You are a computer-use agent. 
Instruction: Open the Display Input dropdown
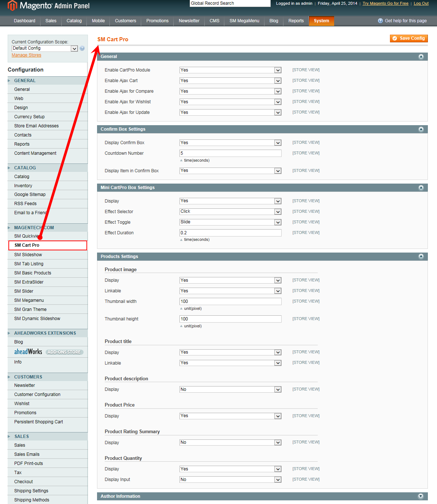(231, 480)
